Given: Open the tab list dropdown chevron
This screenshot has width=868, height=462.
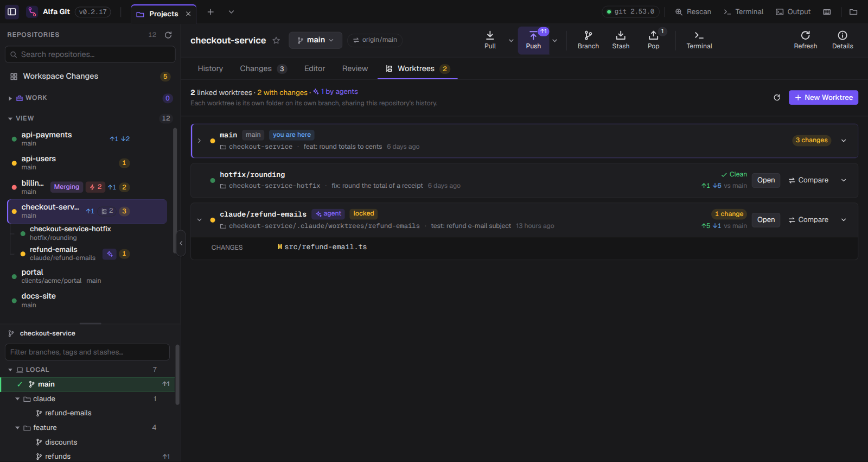Looking at the screenshot, I should coord(232,12).
